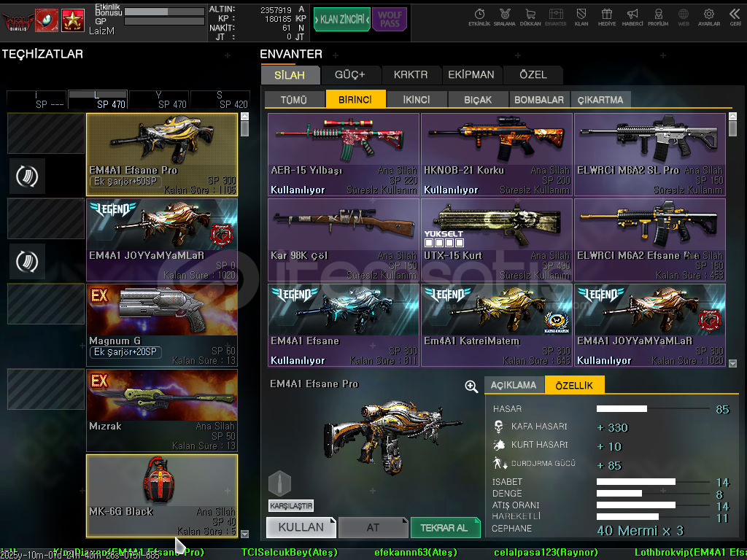This screenshot has width=747, height=560.
Task: Click the TEKRAR AL rebuy button
Action: point(446,527)
